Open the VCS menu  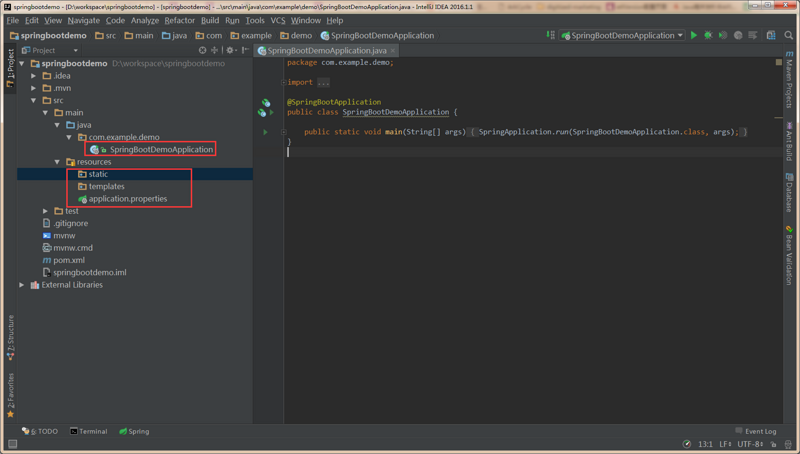click(278, 20)
